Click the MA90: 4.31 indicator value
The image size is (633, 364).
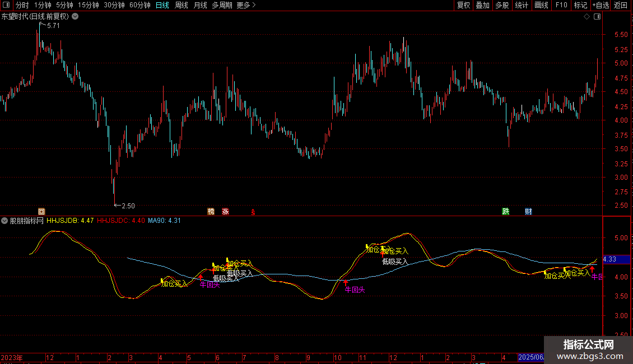pyautogui.click(x=164, y=221)
